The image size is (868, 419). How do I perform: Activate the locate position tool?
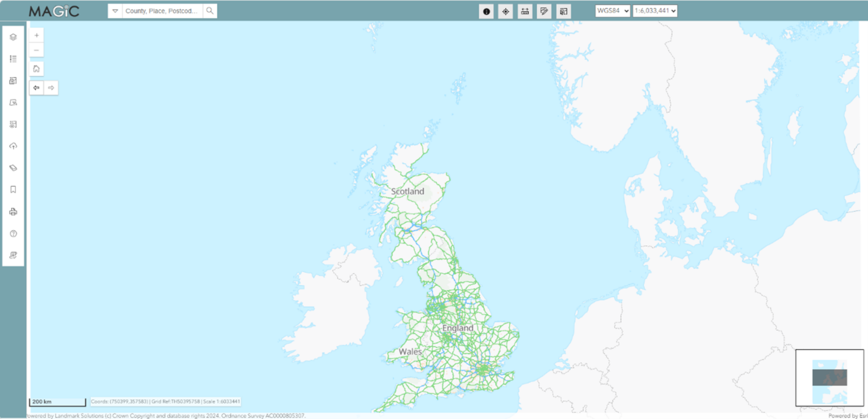[x=506, y=11]
